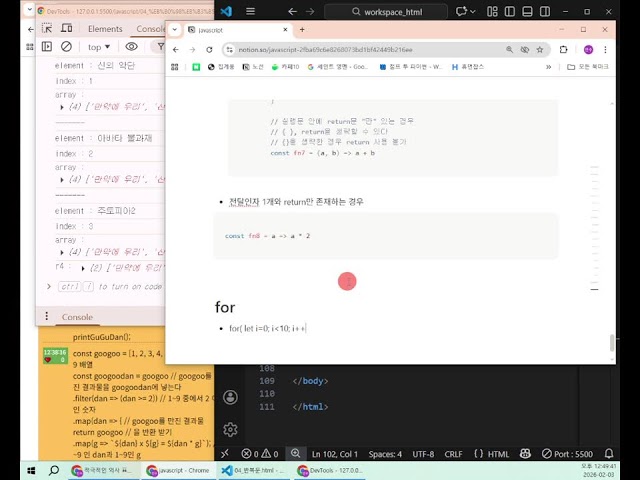Switch to the Console tab in DevTools
The image size is (640, 480).
[150, 29]
